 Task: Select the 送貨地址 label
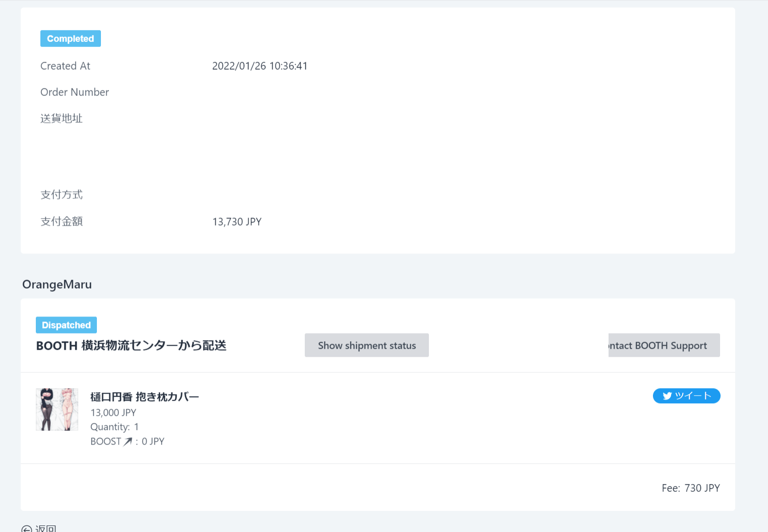pos(62,119)
